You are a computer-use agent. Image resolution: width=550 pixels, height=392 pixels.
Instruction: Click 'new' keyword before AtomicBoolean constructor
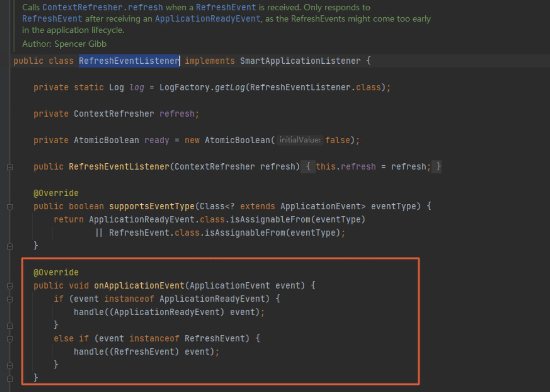pos(192,140)
